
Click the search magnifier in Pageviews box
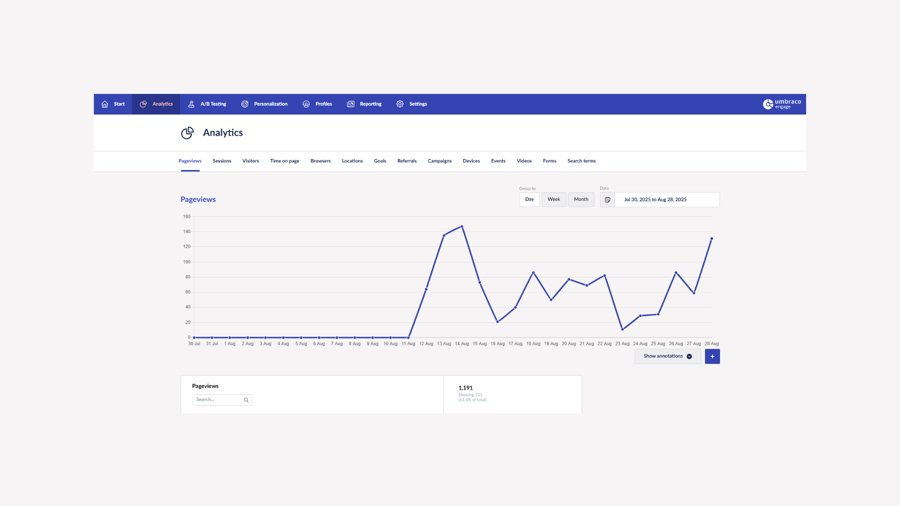pyautogui.click(x=246, y=400)
